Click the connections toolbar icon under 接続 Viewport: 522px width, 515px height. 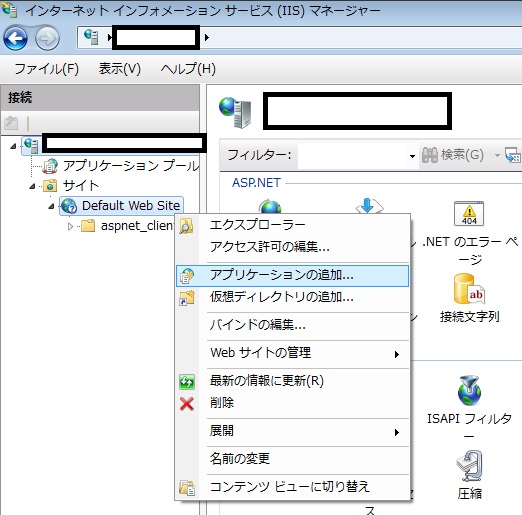tap(11, 123)
